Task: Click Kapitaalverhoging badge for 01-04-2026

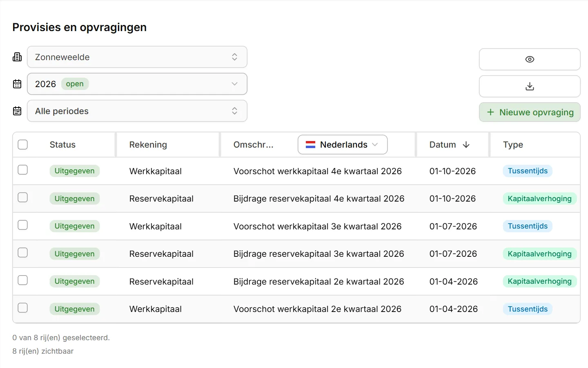Action: tap(540, 281)
